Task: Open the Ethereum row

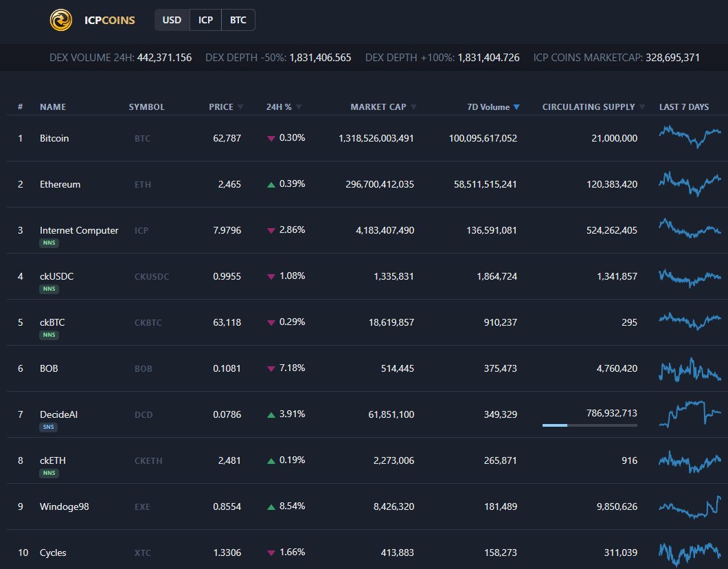Action: 364,184
